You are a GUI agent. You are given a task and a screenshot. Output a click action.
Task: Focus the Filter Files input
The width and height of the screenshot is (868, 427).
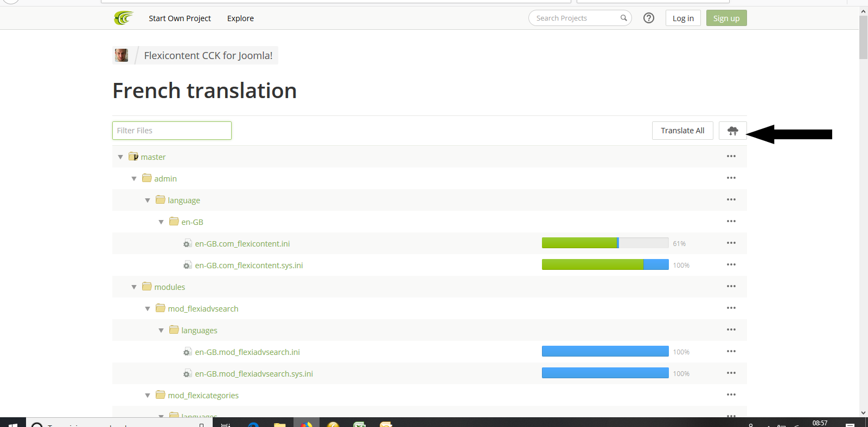pos(172,131)
